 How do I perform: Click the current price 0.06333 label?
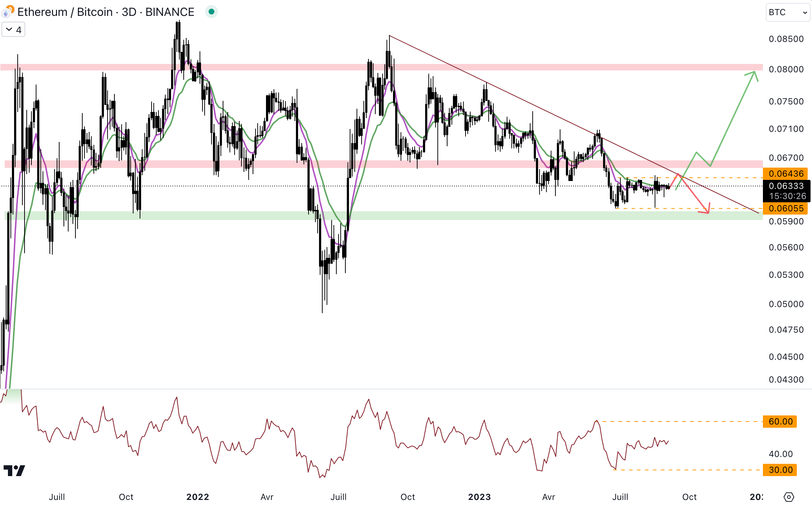point(786,186)
